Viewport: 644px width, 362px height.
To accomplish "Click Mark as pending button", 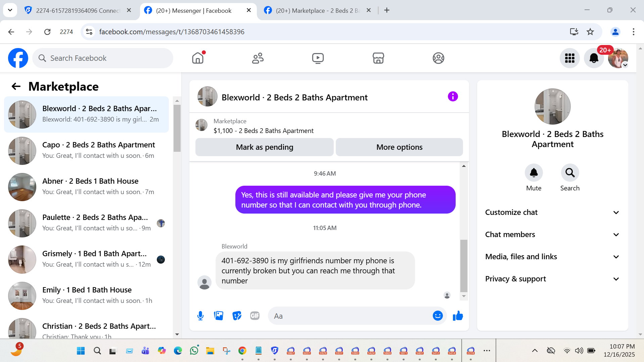I will 265,147.
